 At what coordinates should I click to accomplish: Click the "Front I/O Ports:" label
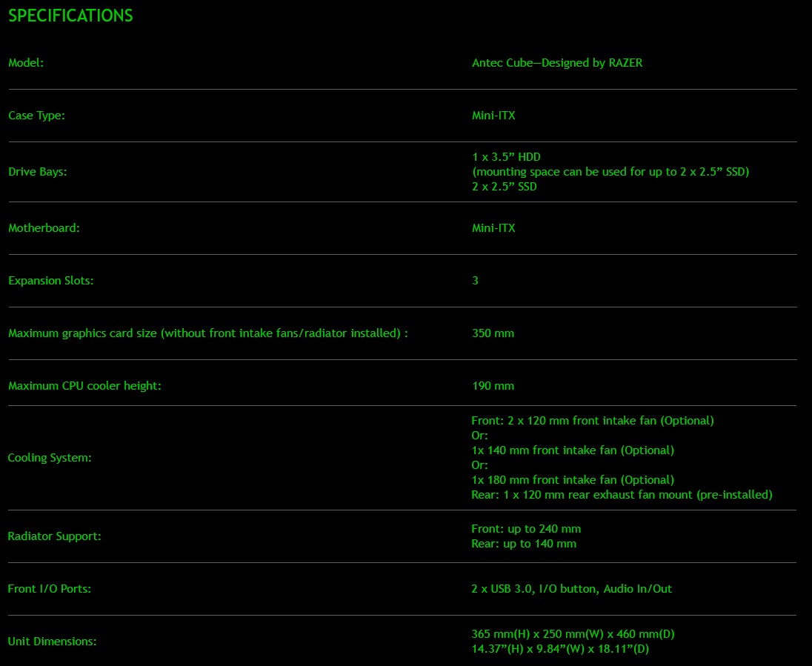50,589
